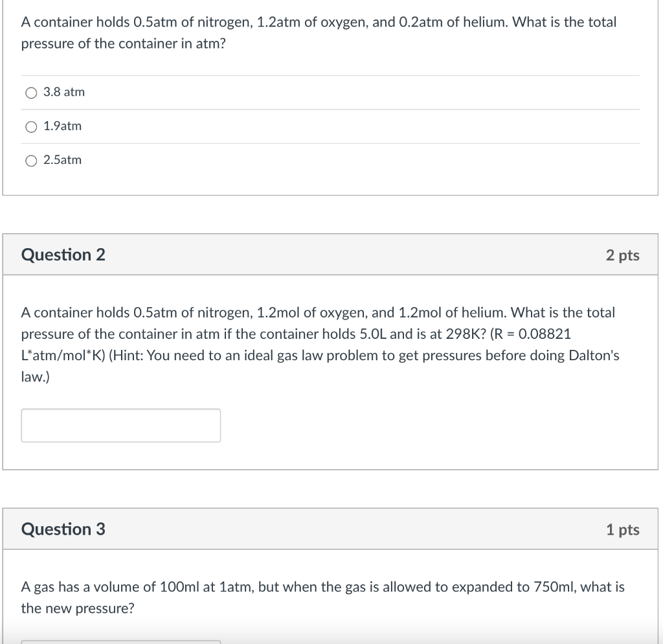Click the Question 3 prompt about 100ml gas
Image resolution: width=663 pixels, height=644 pixels.
point(322,587)
